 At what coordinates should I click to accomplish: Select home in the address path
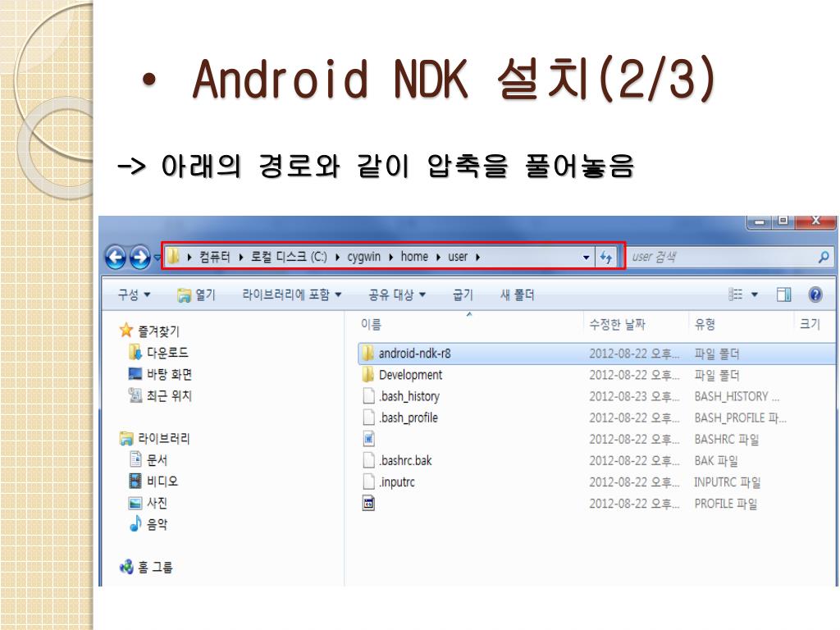[414, 257]
